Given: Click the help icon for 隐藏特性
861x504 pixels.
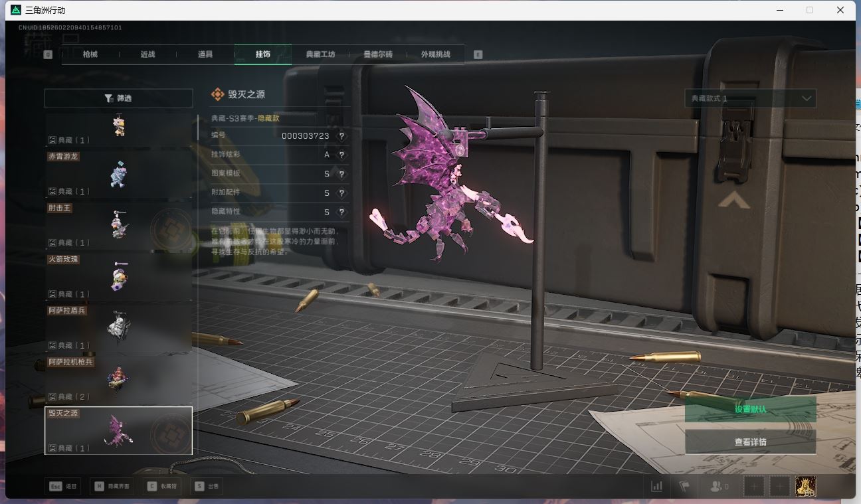Looking at the screenshot, I should (341, 212).
